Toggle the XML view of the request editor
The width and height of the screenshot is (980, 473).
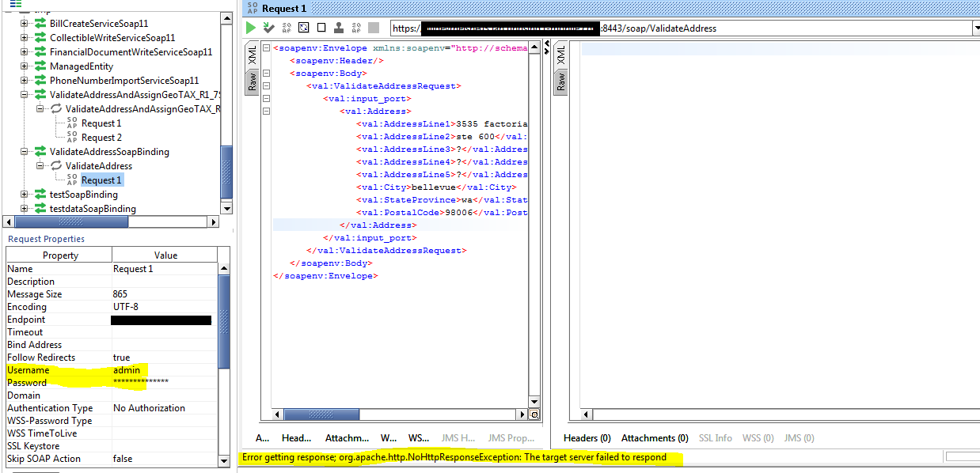click(251, 56)
